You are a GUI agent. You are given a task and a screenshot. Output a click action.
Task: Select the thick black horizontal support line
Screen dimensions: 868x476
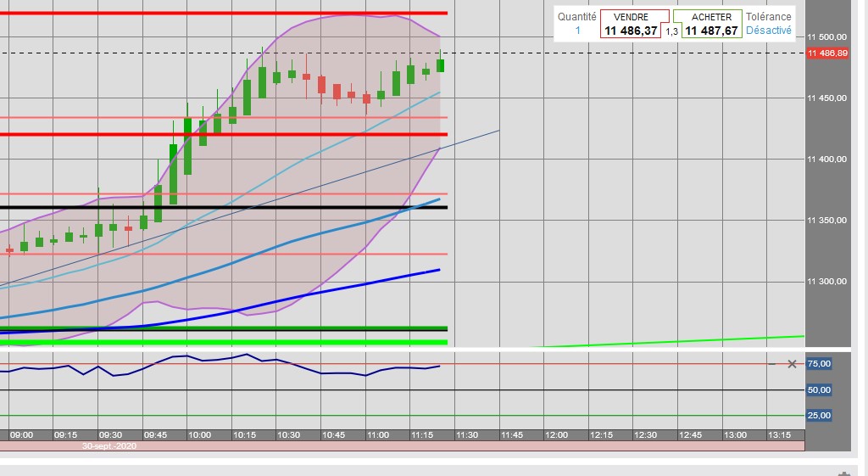tap(224, 207)
